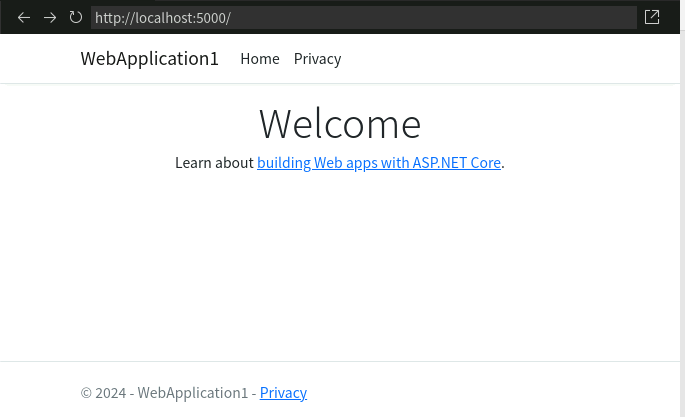This screenshot has height=417, width=685.
Task: Click the divider line above the footer
Action: pos(340,361)
